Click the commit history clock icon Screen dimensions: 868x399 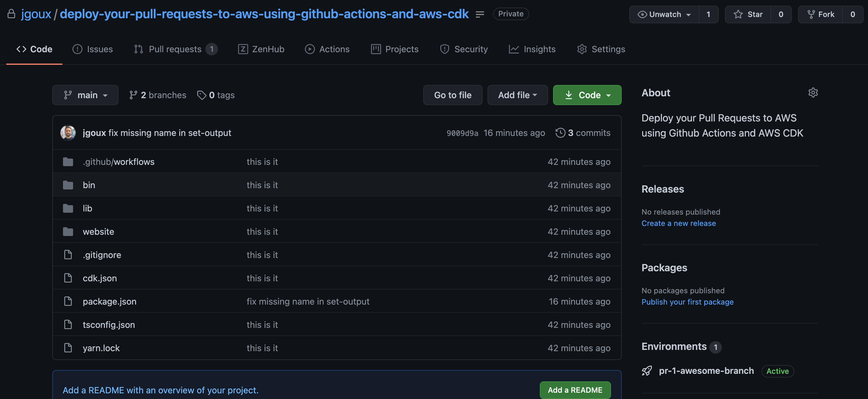560,133
